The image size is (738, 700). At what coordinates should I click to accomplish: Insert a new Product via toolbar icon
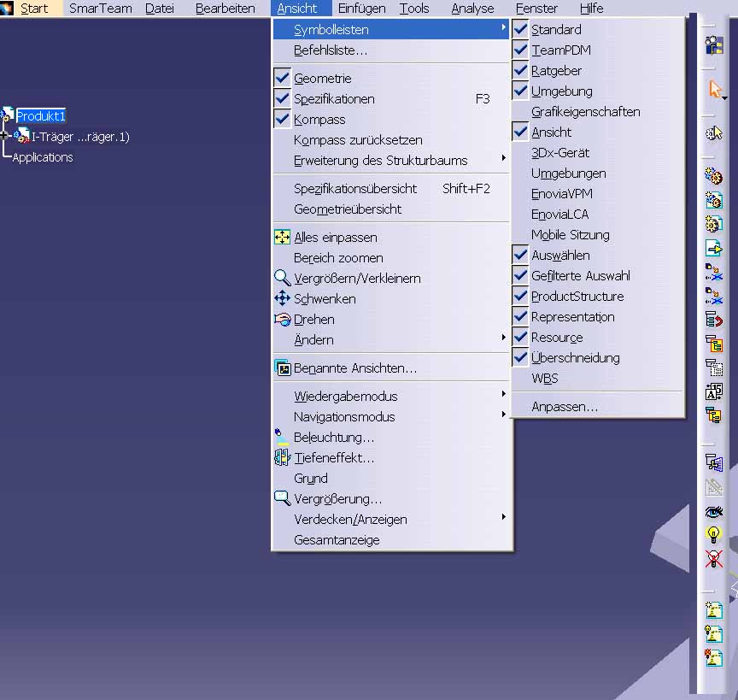pyautogui.click(x=714, y=200)
